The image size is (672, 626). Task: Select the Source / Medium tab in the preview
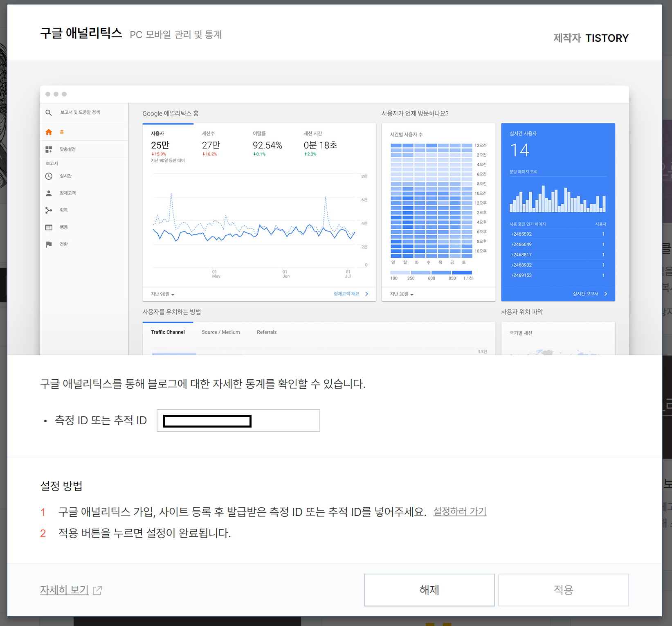(221, 332)
